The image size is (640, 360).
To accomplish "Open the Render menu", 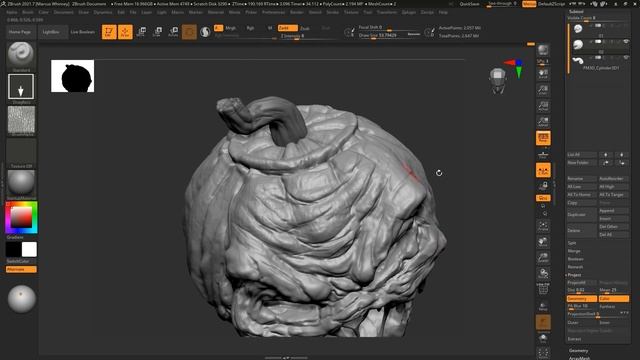I will tap(297, 12).
